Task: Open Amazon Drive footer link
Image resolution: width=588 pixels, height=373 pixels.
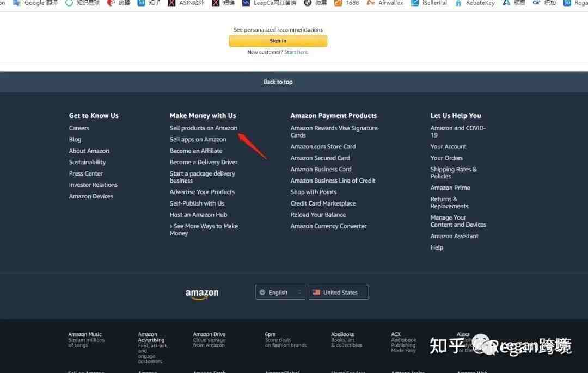Action: tap(209, 340)
